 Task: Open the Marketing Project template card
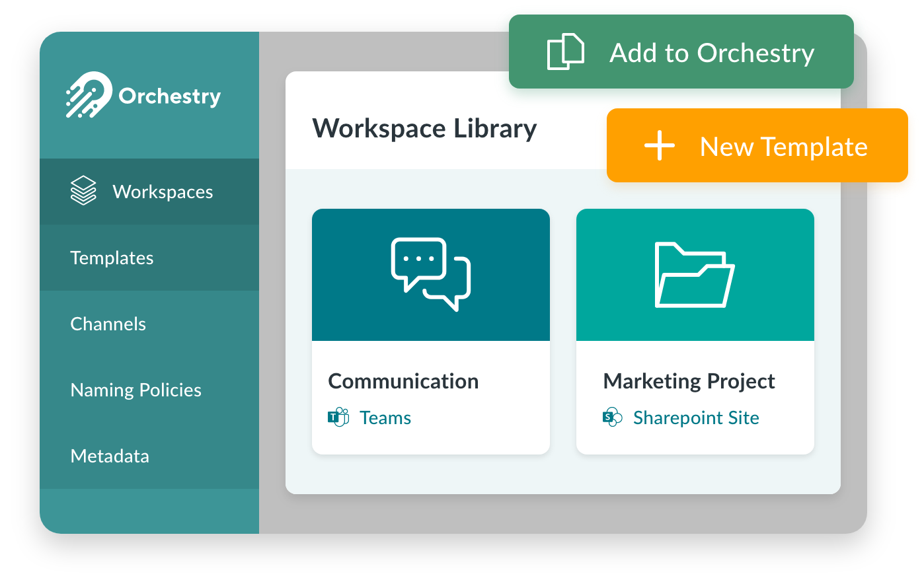coord(695,330)
